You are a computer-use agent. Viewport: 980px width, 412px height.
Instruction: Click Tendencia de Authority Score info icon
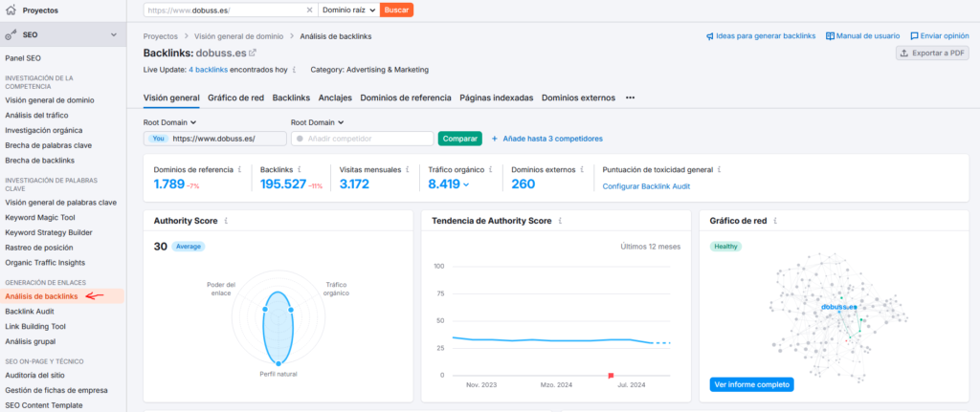[560, 221]
